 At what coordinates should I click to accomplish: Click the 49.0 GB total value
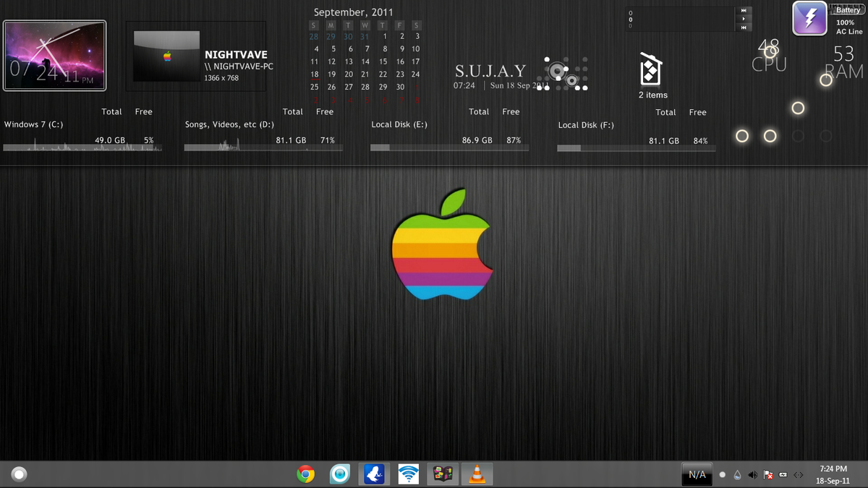tap(110, 140)
